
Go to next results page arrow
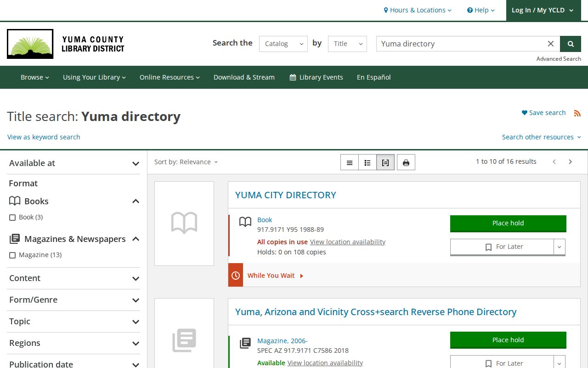[x=571, y=161]
